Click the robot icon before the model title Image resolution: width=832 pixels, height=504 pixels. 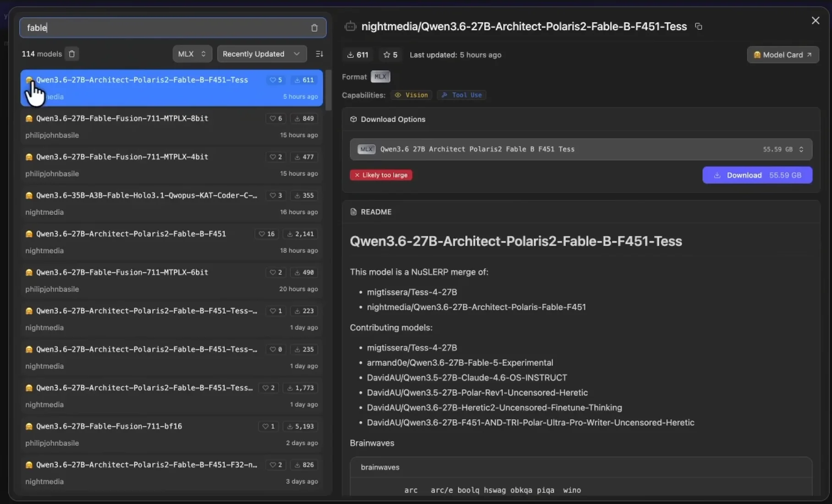pyautogui.click(x=350, y=27)
